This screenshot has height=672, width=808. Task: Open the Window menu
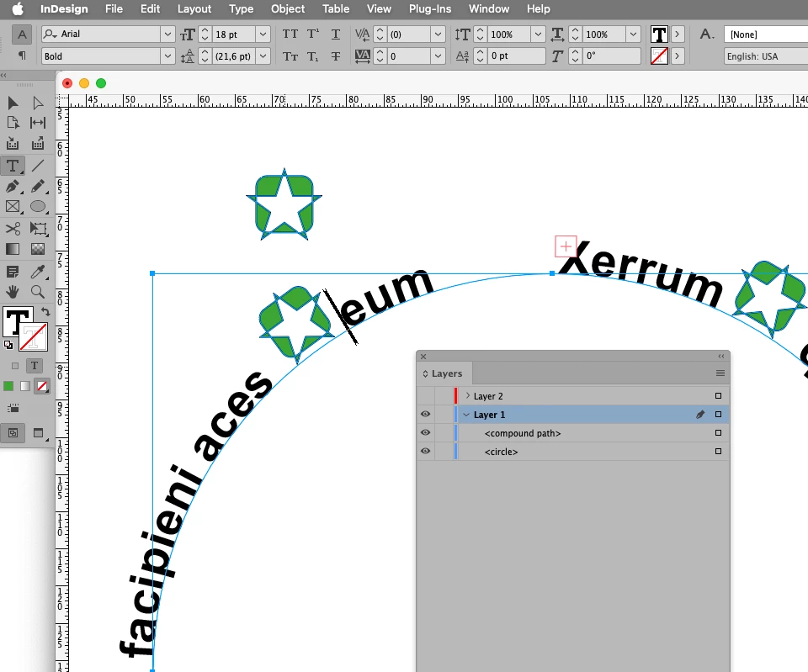489,8
